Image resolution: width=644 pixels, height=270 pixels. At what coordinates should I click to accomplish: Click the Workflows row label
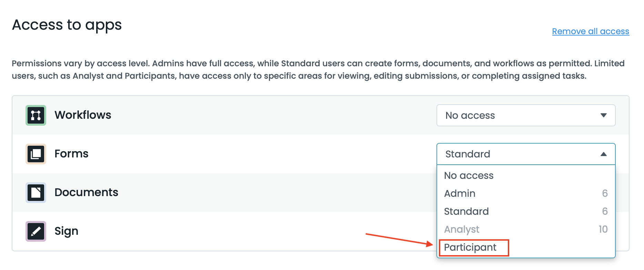pyautogui.click(x=83, y=115)
